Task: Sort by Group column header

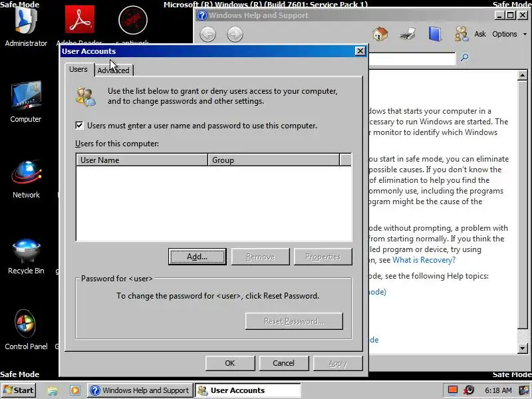Action: coord(273,160)
